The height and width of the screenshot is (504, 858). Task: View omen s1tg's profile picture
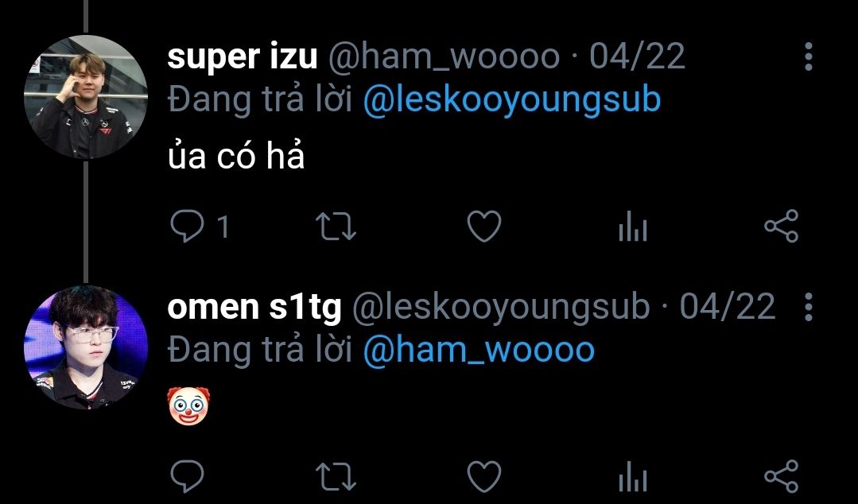86,347
